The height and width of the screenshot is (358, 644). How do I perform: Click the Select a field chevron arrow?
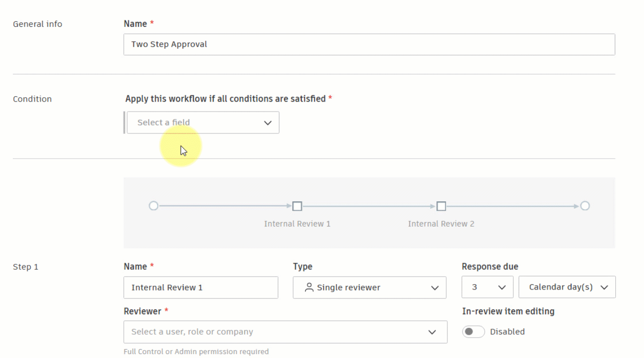(268, 123)
